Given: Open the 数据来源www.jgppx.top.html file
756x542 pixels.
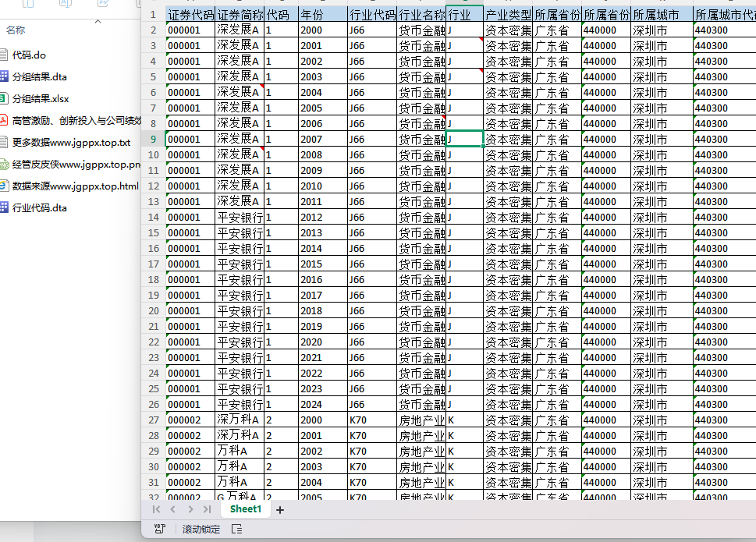Looking at the screenshot, I should click(75, 186).
